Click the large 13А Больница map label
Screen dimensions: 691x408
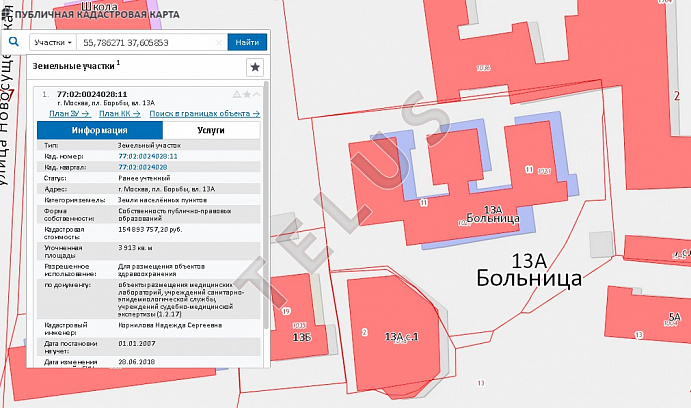pos(529,270)
